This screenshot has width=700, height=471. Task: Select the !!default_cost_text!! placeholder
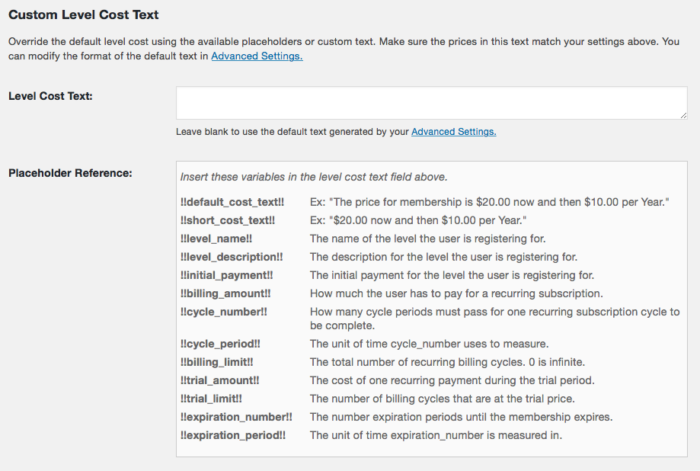[x=232, y=202]
